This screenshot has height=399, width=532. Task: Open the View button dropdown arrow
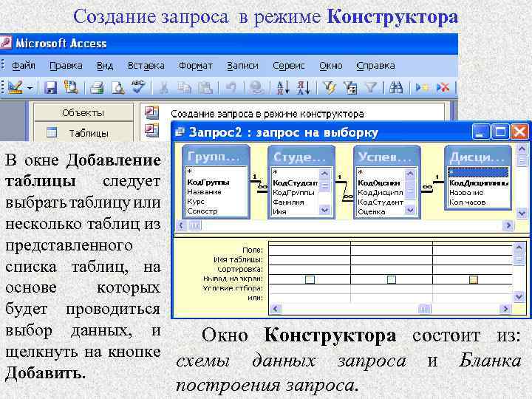[30, 89]
